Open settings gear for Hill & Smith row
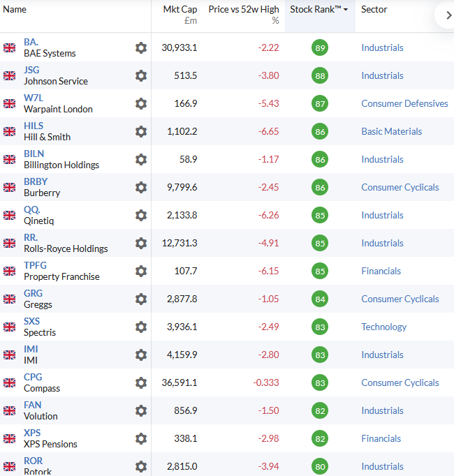 (x=141, y=132)
